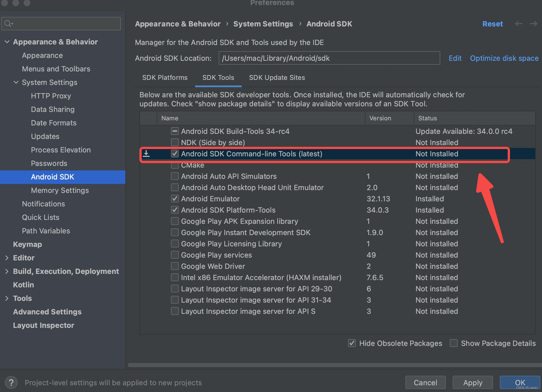Click the download icon beside Command-line Tools

click(x=146, y=154)
